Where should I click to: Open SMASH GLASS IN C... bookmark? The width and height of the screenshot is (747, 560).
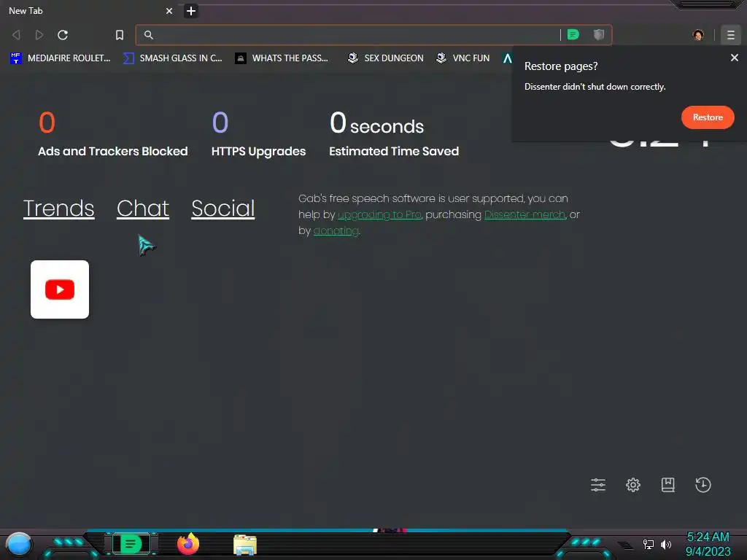(x=173, y=58)
